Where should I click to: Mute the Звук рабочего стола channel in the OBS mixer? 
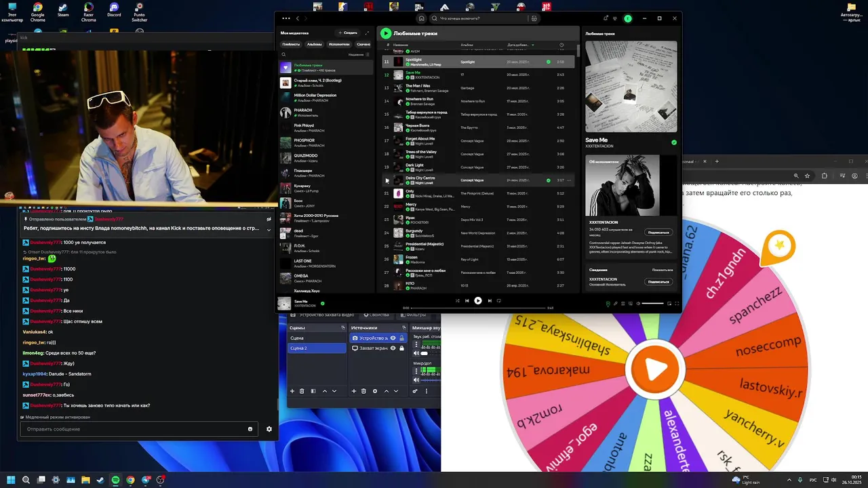click(416, 353)
